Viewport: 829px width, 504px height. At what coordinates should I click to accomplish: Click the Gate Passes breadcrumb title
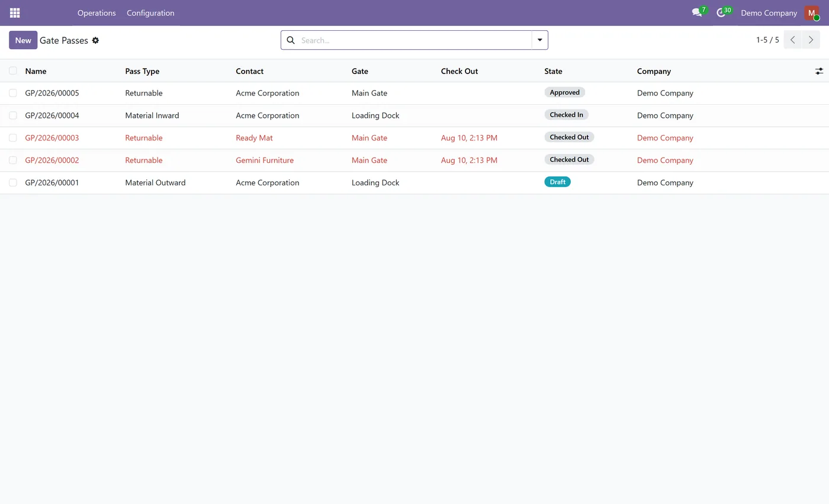tap(64, 40)
